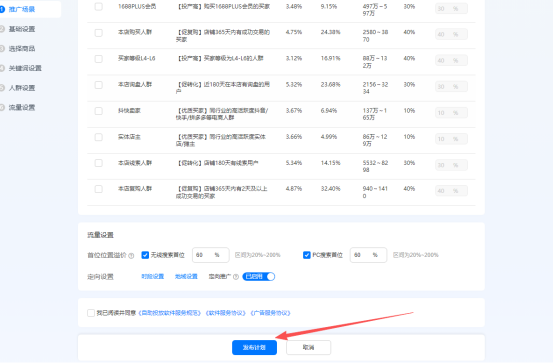Click the 16.91% value cell
This screenshot has width=553, height=363.
[330, 58]
